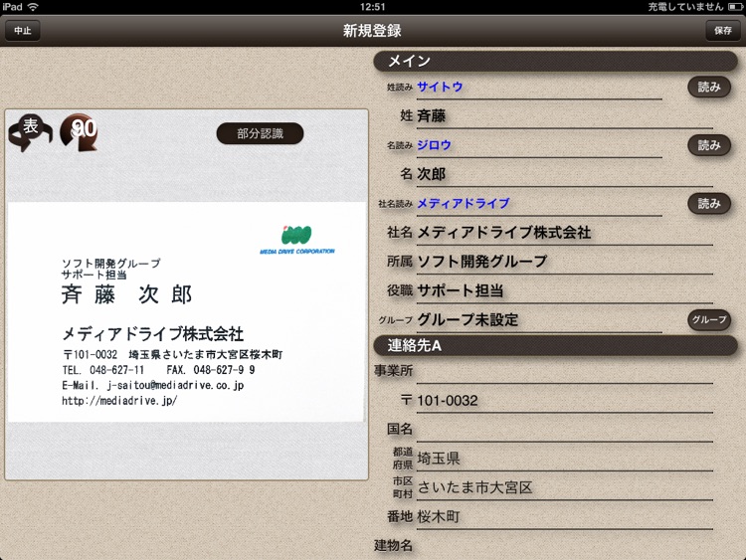Cancel registration with 中止 button
This screenshot has width=746, height=560.
[22, 31]
